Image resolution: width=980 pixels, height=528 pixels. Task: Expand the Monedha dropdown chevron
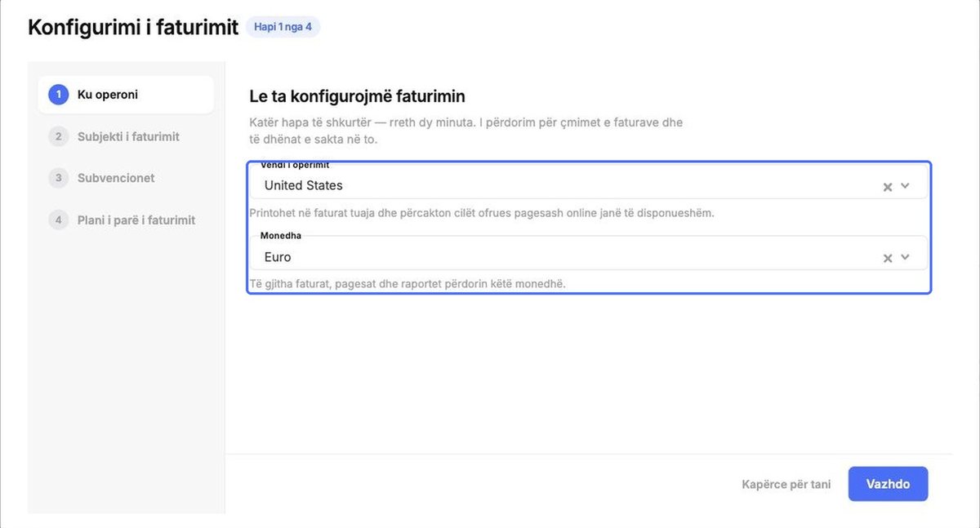pos(905,257)
